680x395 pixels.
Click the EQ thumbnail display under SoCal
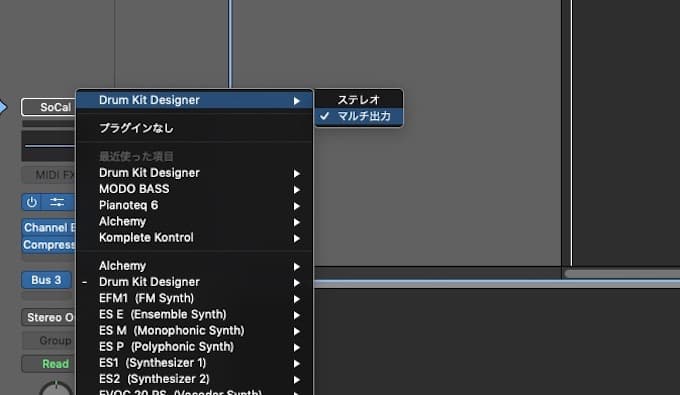(x=49, y=146)
